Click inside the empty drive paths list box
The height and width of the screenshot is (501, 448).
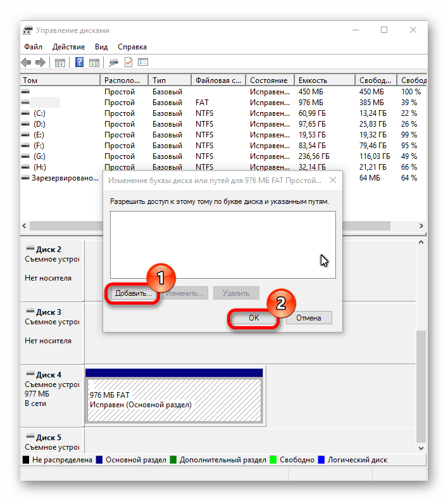(x=223, y=244)
